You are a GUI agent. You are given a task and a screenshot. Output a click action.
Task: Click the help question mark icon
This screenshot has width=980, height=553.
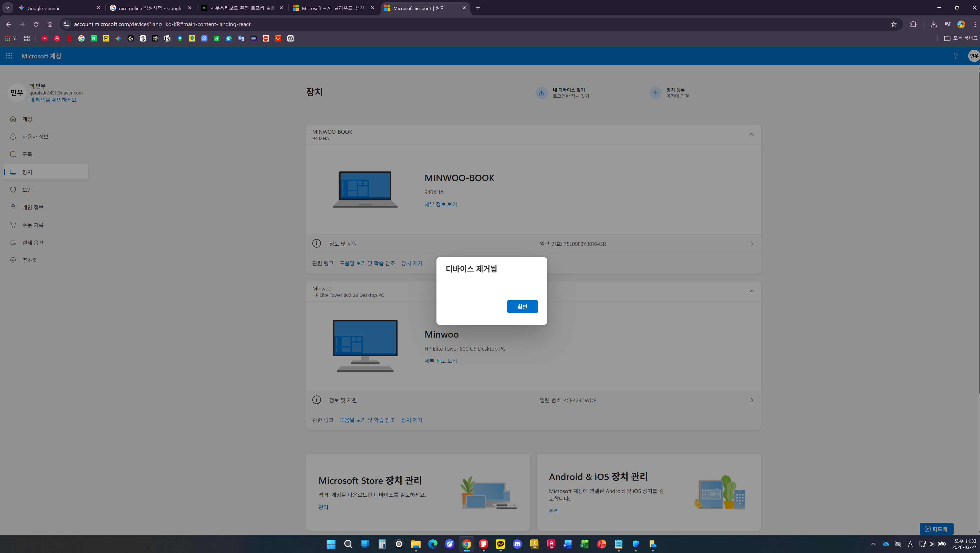(955, 56)
